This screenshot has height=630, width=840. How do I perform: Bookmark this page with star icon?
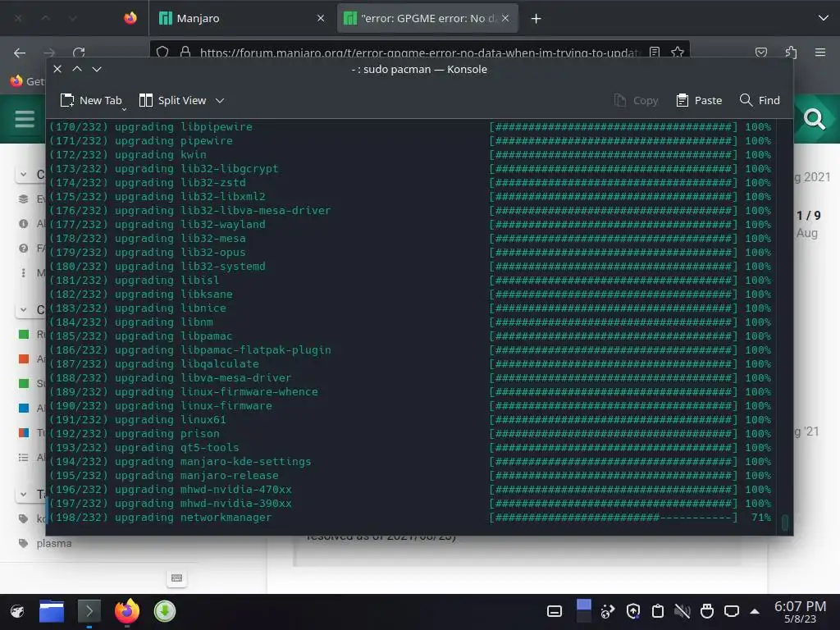[677, 52]
